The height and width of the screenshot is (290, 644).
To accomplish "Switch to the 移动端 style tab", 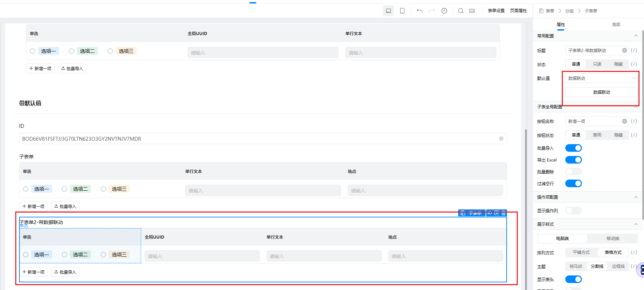I will point(613,239).
